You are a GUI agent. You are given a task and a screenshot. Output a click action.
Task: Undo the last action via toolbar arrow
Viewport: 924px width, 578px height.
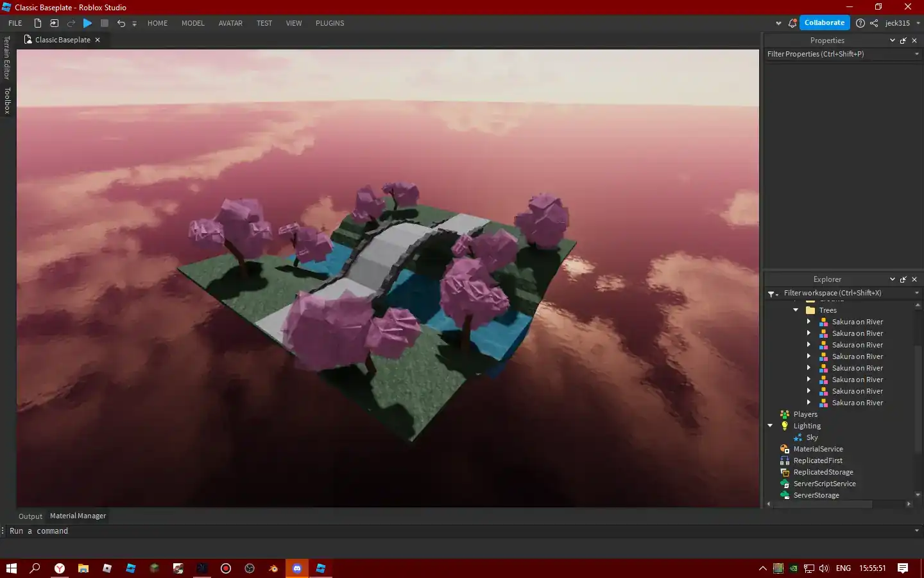121,23
